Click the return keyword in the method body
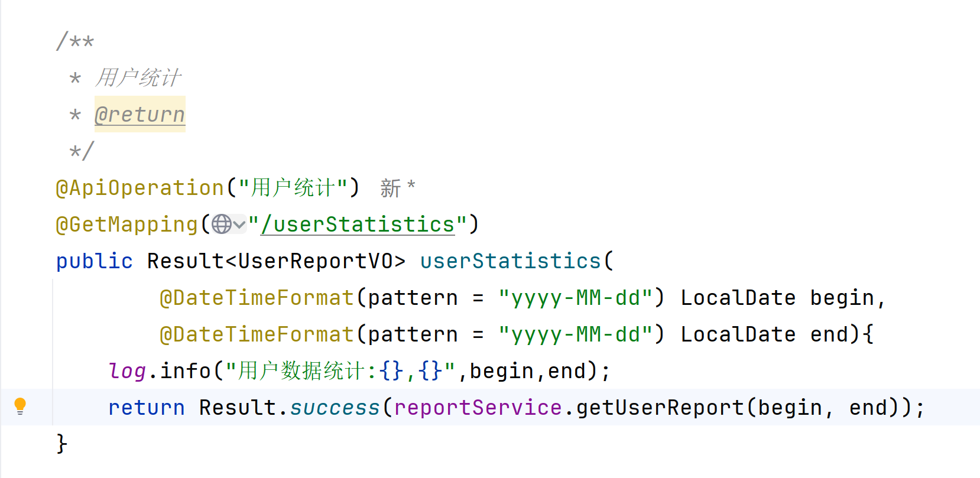The image size is (980, 478). pos(147,408)
